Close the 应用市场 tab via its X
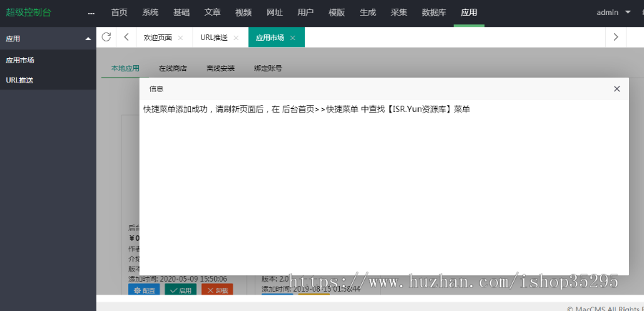Screen dimensions: 644x311 click(293, 37)
